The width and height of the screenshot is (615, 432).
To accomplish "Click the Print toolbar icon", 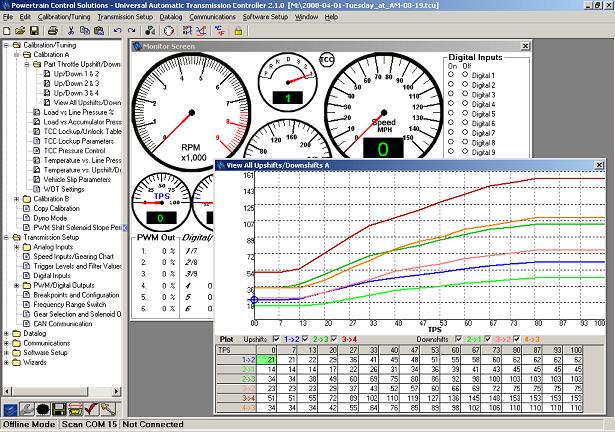I will (53, 31).
